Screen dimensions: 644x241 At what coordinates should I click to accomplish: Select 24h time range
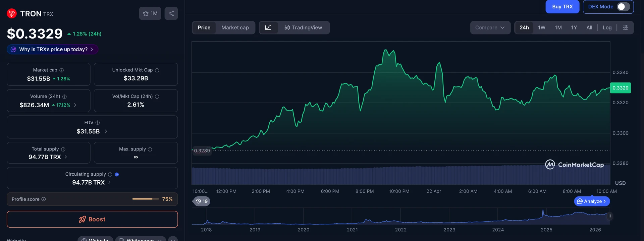(524, 27)
